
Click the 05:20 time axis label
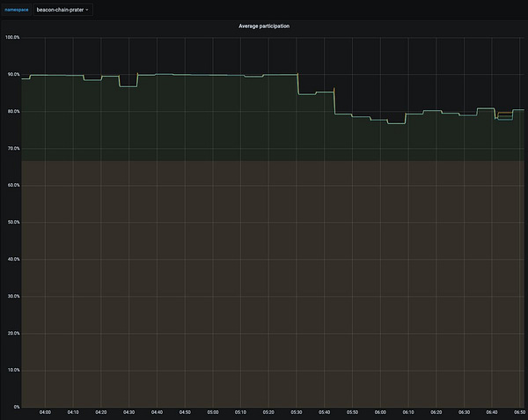tap(268, 412)
